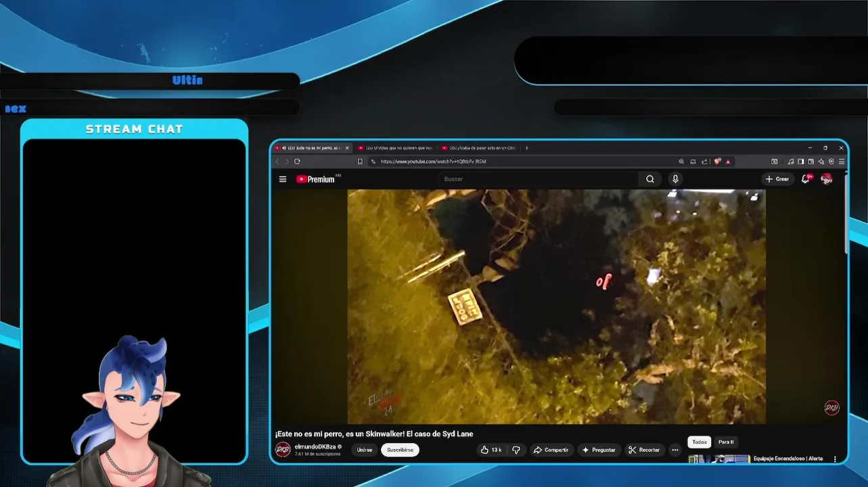Like the video with thumbs up

491,450
